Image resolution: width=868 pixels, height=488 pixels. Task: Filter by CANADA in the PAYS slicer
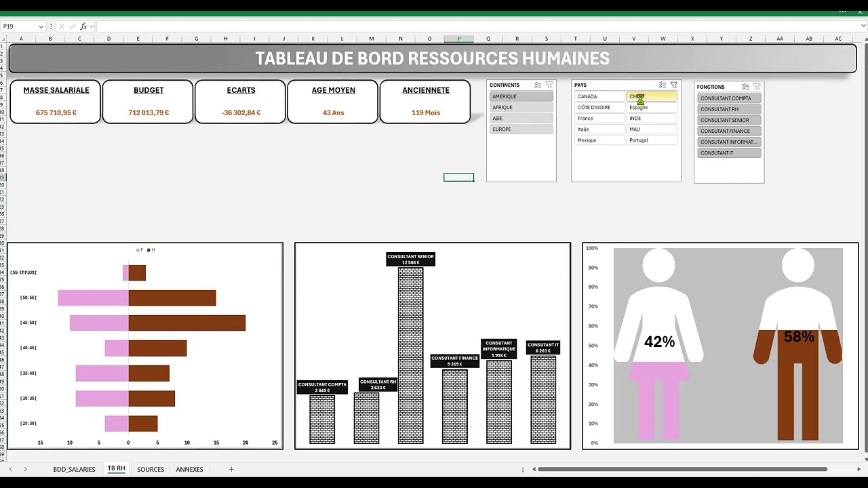[599, 96]
